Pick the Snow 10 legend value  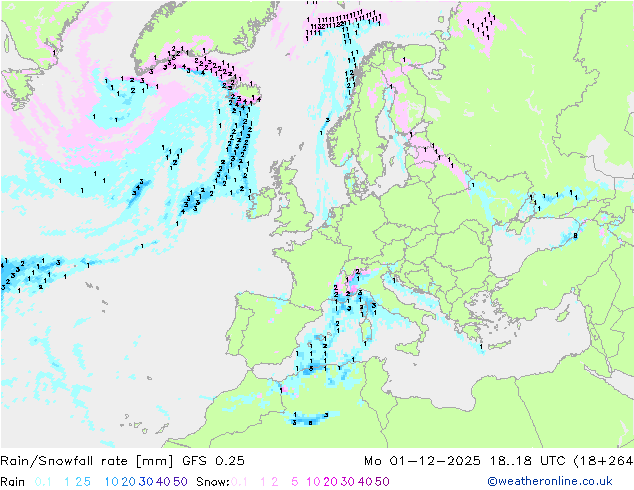click(313, 482)
